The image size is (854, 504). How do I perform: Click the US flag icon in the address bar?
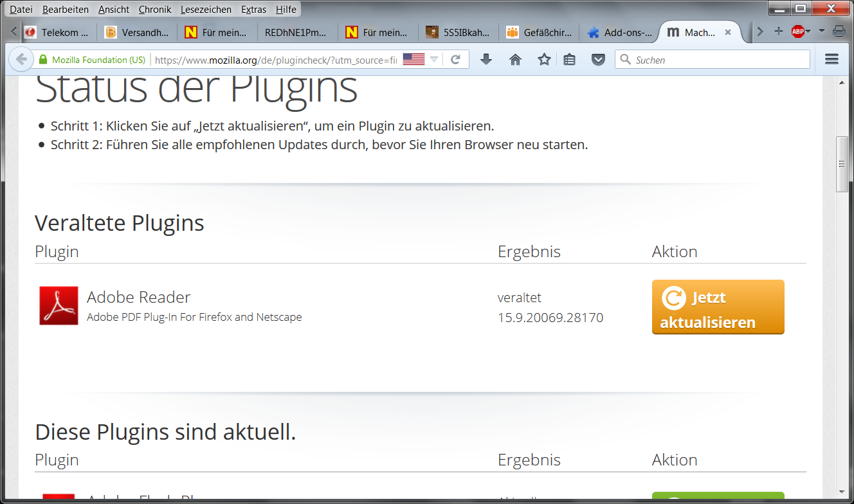413,60
